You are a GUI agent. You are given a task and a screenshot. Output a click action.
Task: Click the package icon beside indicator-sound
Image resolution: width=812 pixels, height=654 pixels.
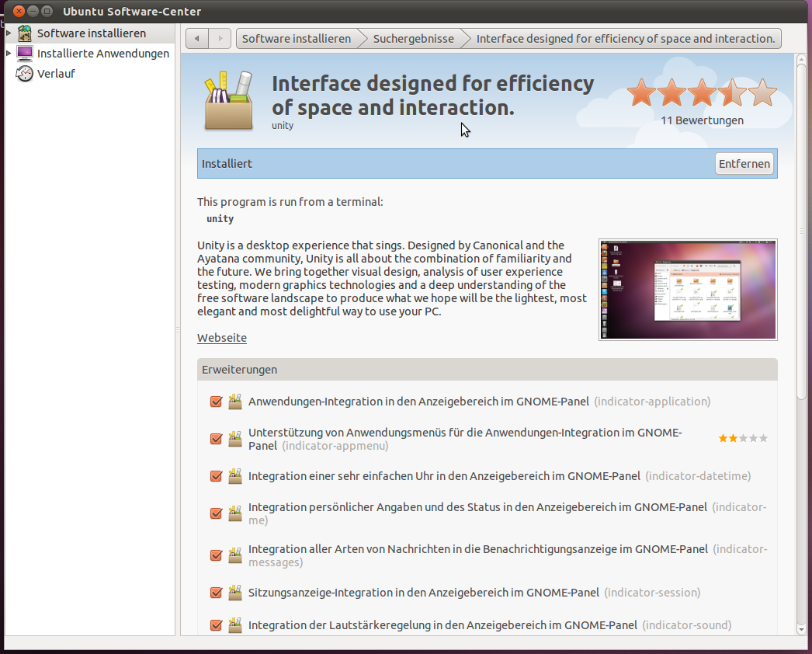pyautogui.click(x=234, y=624)
